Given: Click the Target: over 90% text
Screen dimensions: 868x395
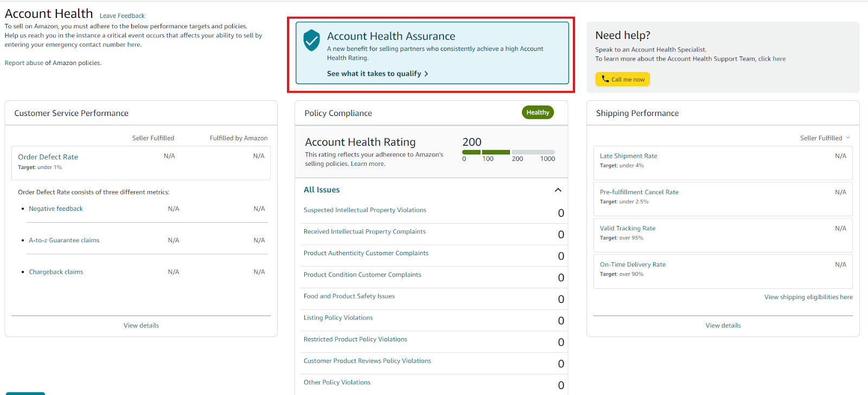Looking at the screenshot, I should point(621,275).
